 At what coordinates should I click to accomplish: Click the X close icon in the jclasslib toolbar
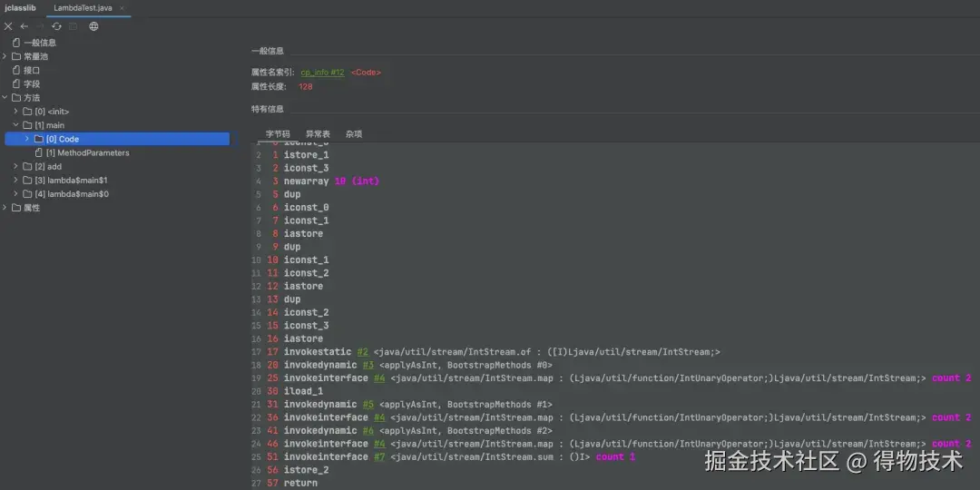point(8,26)
